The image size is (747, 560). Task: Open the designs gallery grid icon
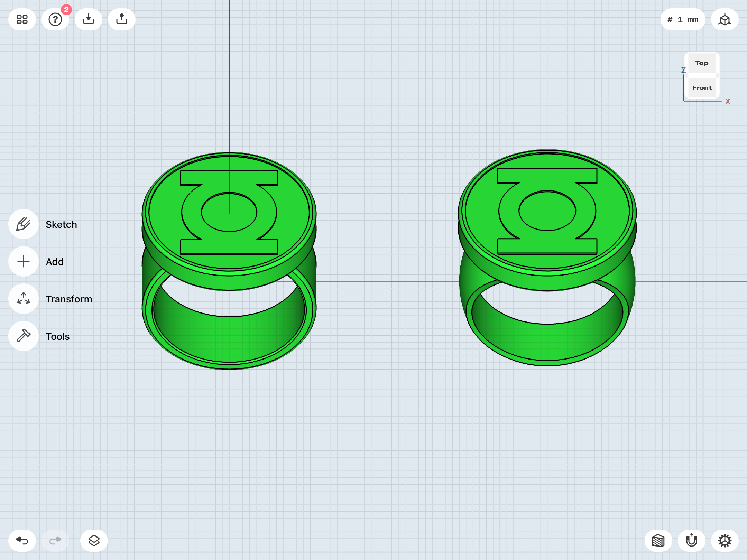[x=22, y=19]
